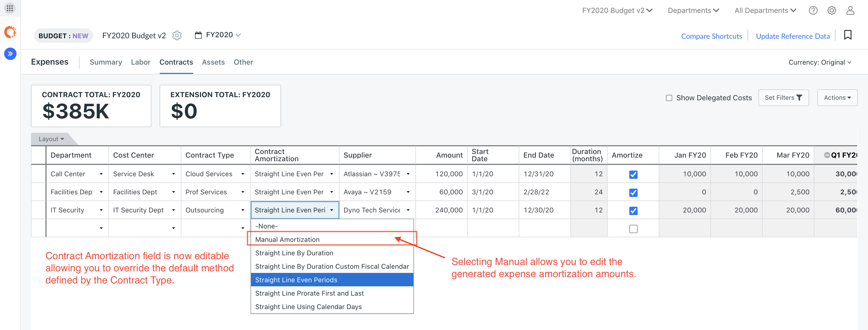Switch to the Summary tab
The image size is (868, 330).
click(106, 62)
